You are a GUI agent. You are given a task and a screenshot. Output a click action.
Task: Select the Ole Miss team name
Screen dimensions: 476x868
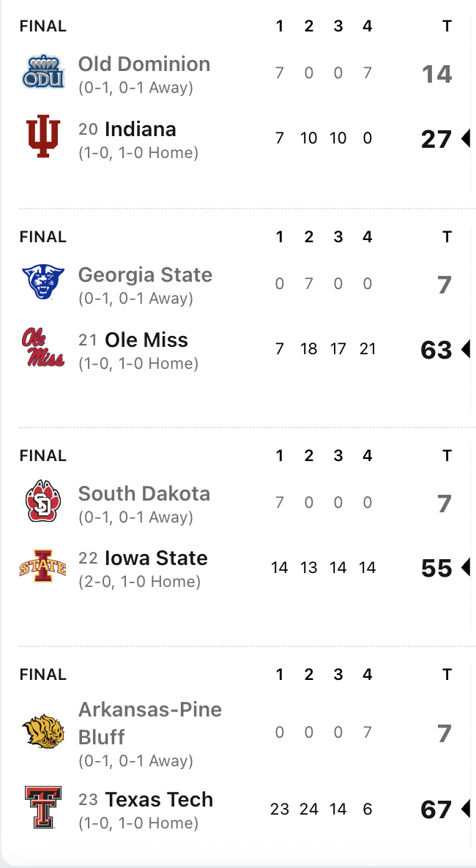146,340
